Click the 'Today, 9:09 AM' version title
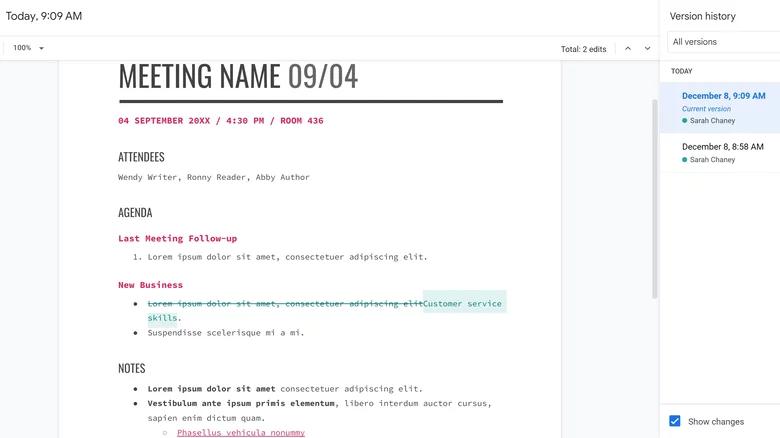The width and height of the screenshot is (780, 438). 44,16
